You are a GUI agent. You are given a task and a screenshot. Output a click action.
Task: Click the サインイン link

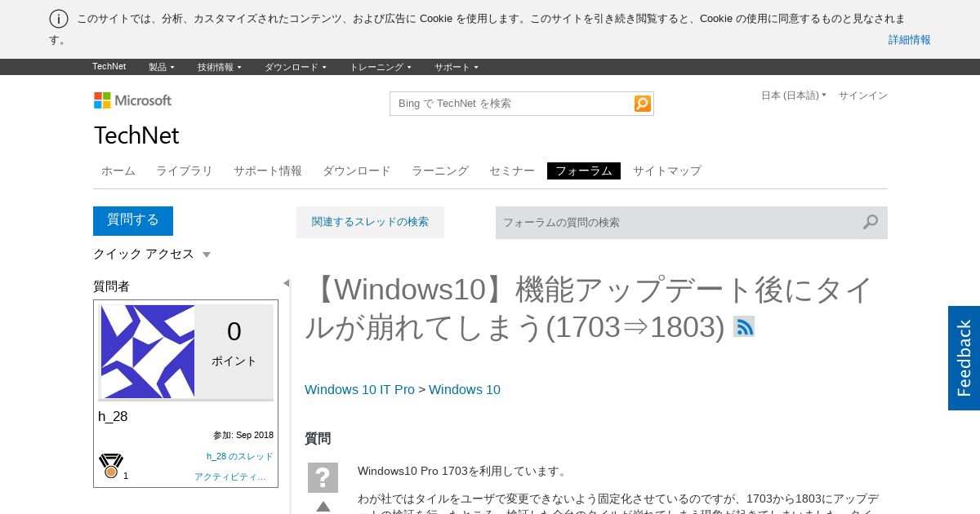[x=863, y=95]
